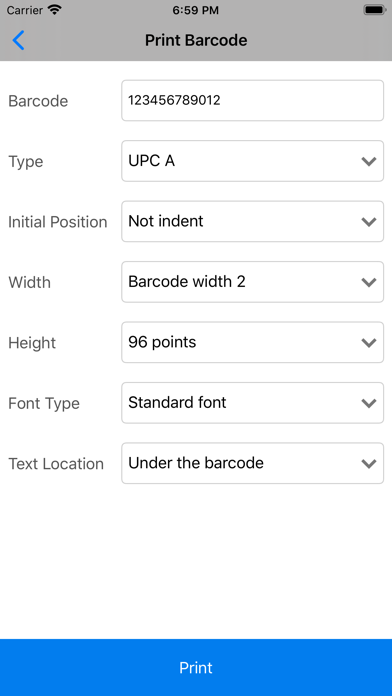392x696 pixels.
Task: Focus the Barcode number input field
Action: point(252,101)
